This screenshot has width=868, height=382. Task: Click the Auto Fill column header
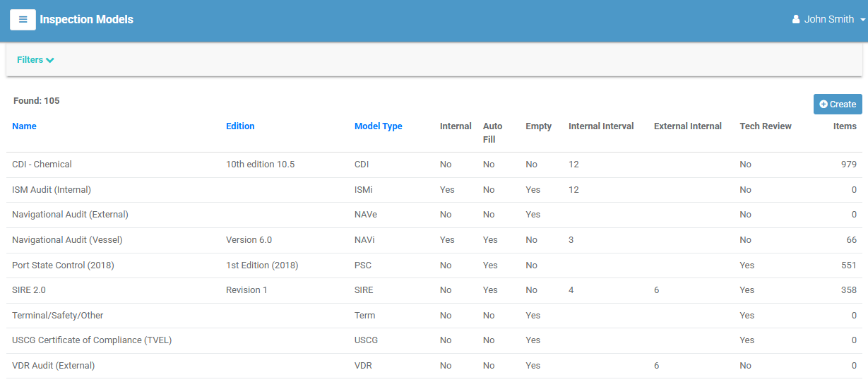(493, 133)
